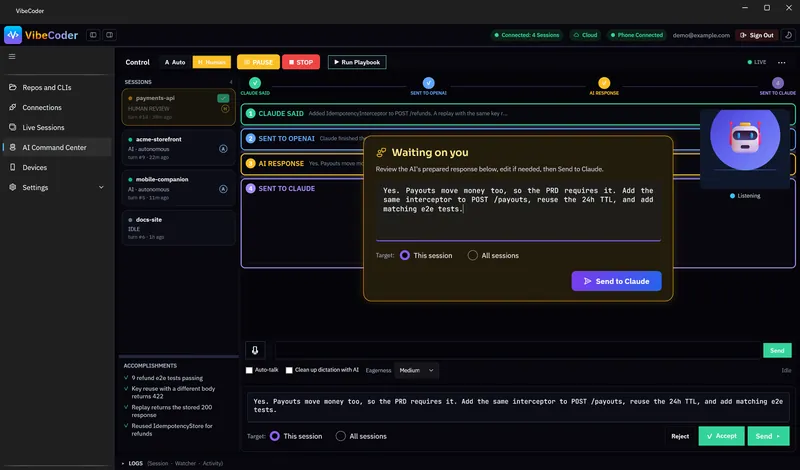Click the Phone Connected status badge
This screenshot has width=800, height=470.
[636, 35]
